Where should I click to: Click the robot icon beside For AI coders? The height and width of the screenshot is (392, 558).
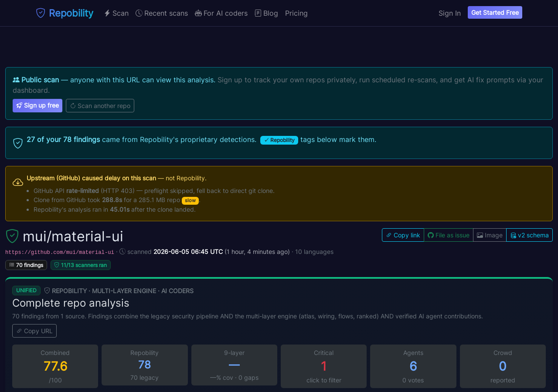point(198,13)
